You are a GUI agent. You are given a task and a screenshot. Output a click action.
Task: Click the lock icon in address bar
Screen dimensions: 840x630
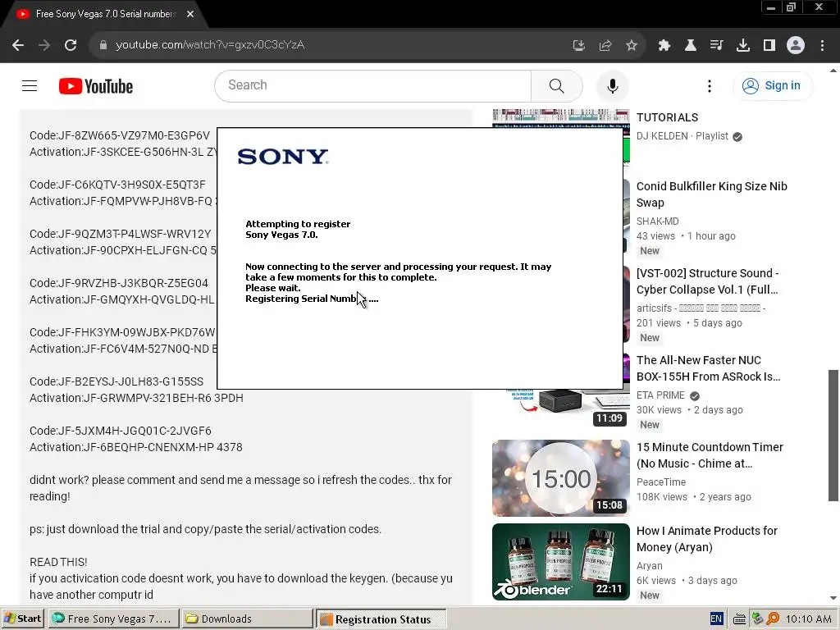[103, 45]
